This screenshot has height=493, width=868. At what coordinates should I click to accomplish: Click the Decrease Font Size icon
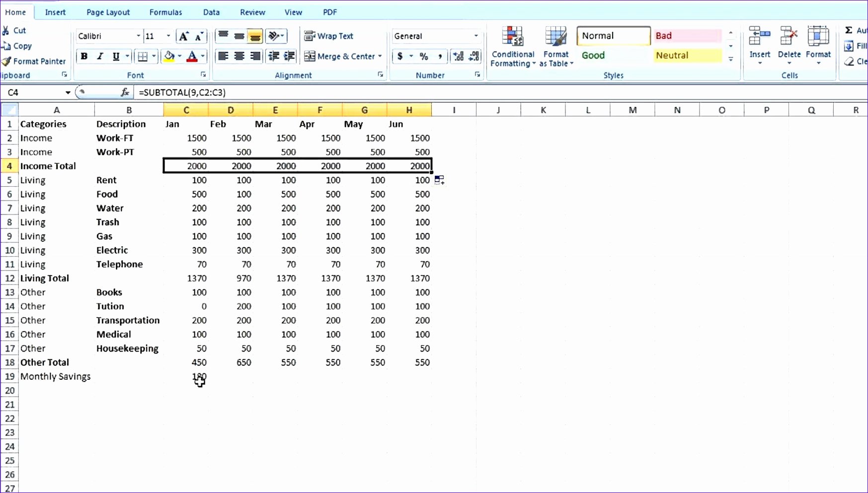199,36
